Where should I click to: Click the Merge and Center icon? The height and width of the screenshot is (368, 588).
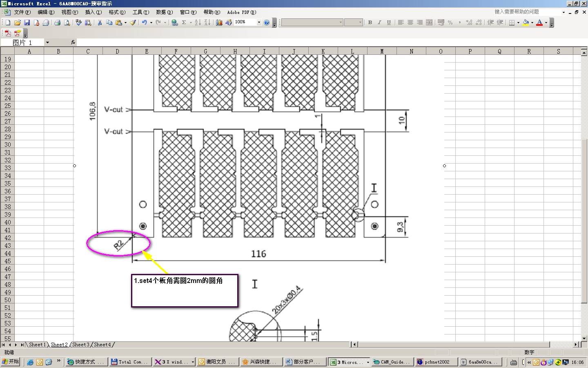429,22
